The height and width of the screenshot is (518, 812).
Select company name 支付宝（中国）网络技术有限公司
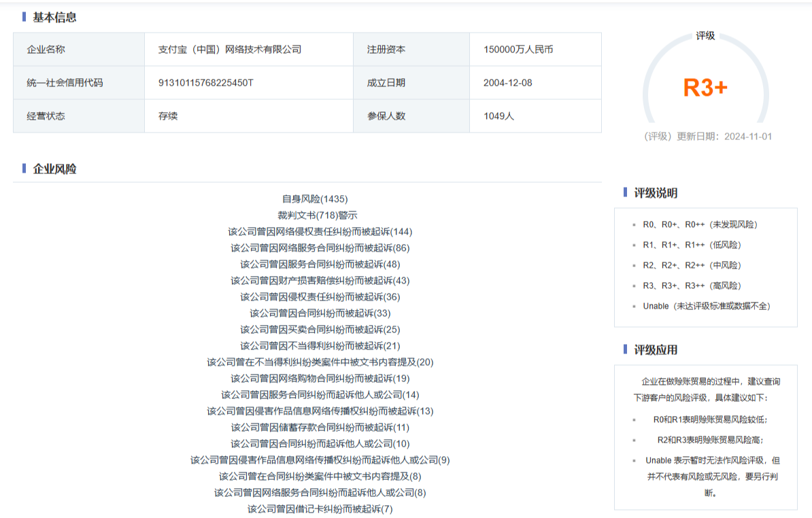(x=230, y=50)
